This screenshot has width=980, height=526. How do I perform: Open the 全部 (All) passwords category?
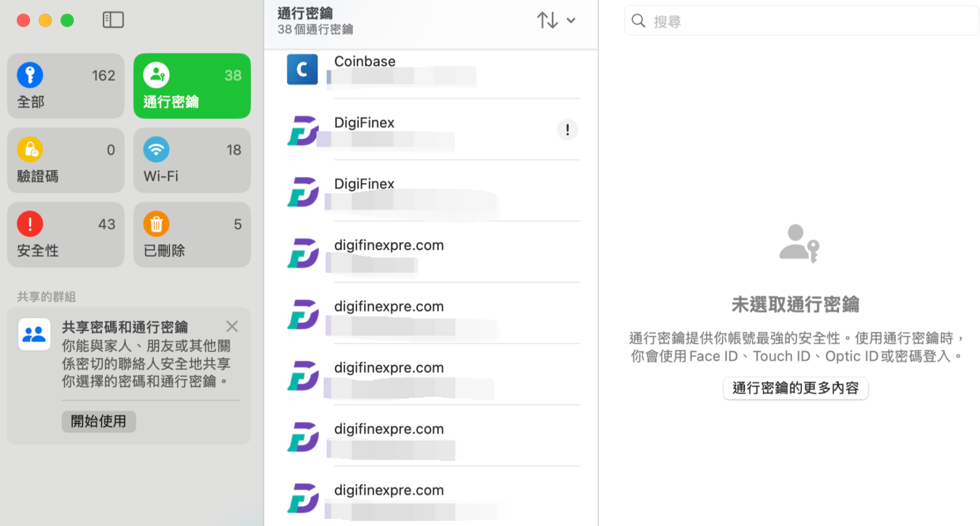(66, 86)
